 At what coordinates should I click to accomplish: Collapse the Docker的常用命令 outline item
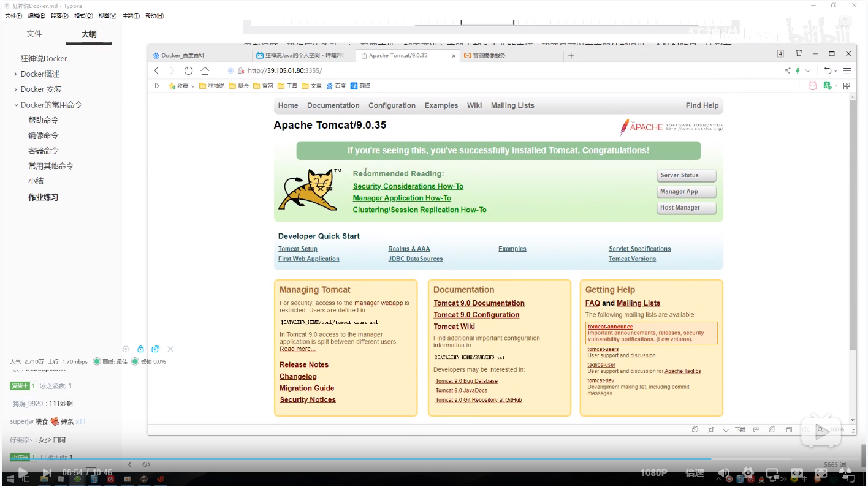[x=16, y=105]
